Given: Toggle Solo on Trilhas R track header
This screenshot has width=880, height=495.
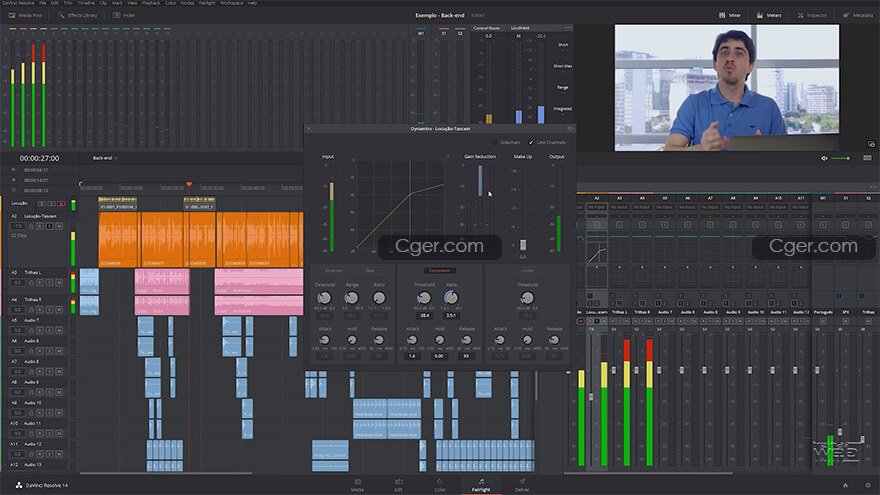Looking at the screenshot, I should point(49,309).
